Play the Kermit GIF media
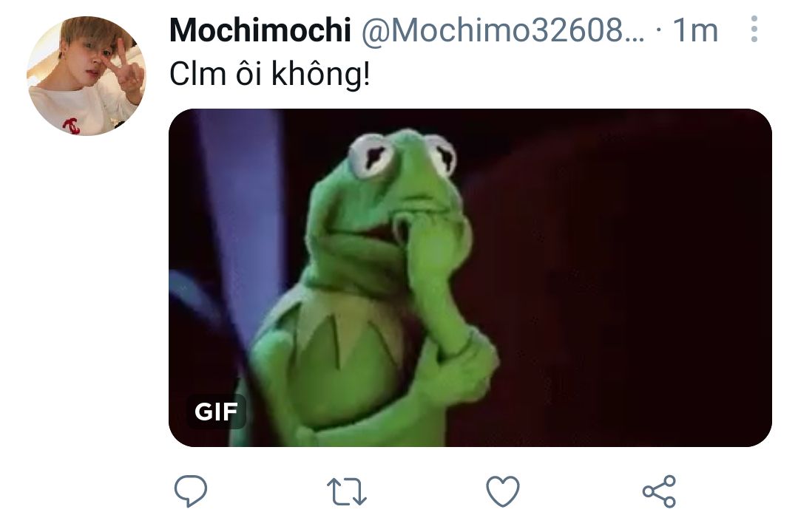 coord(470,278)
